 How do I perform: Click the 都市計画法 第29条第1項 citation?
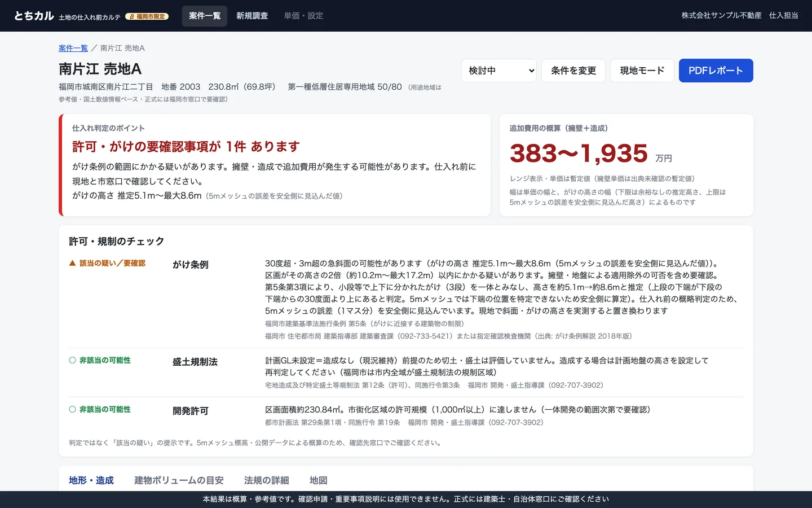pos(333,423)
